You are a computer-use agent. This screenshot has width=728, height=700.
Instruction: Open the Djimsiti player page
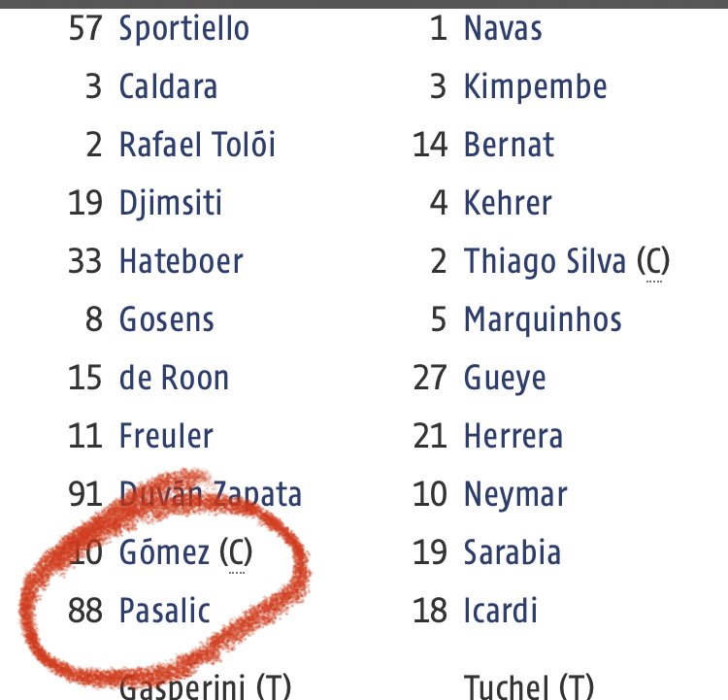171,204
